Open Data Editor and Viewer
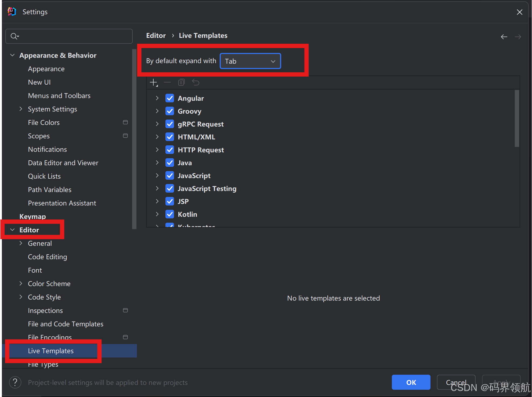This screenshot has height=397, width=532. [63, 163]
